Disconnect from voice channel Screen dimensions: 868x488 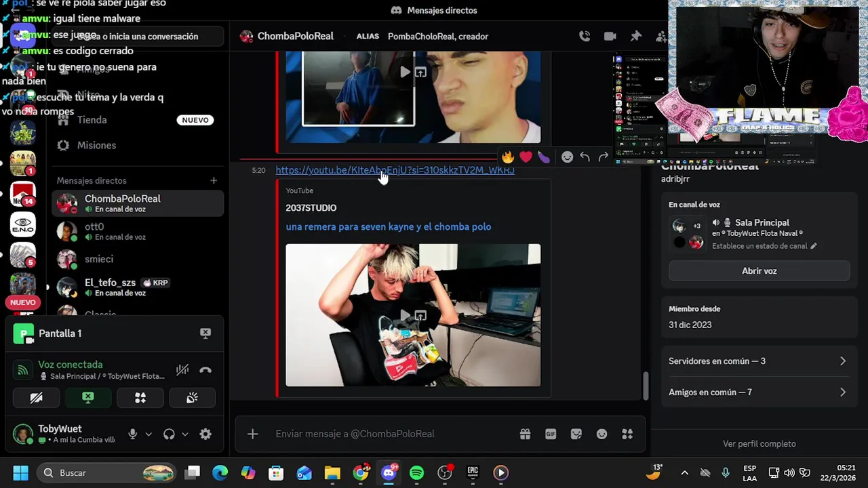click(x=205, y=370)
